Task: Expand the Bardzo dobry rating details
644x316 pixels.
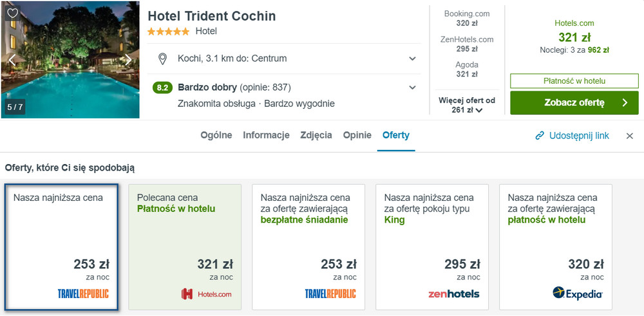Action: [413, 88]
